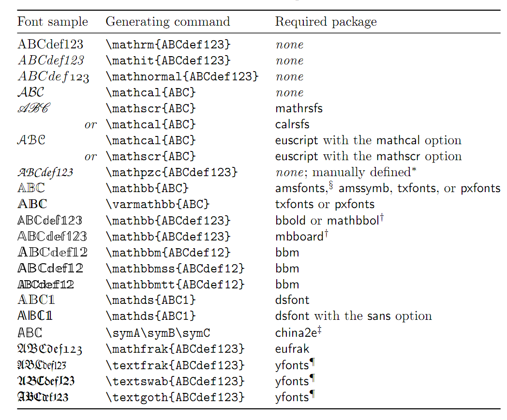Select the \mathit{ABCdef123} command
This screenshot has width=507, height=420.
pos(168,60)
